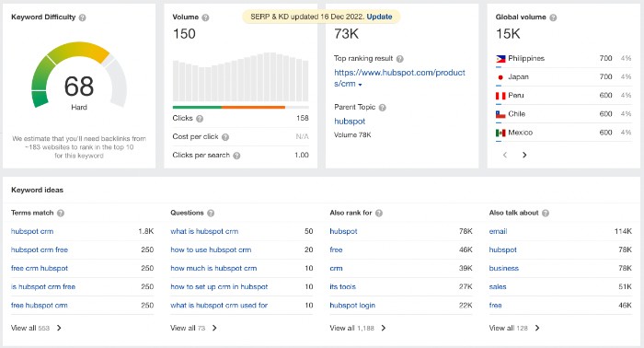Click the search volume trend bar chart

coord(241,76)
